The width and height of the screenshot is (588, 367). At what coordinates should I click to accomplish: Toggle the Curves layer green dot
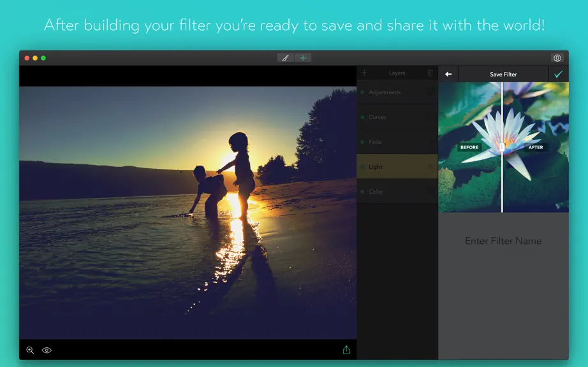pyautogui.click(x=362, y=117)
